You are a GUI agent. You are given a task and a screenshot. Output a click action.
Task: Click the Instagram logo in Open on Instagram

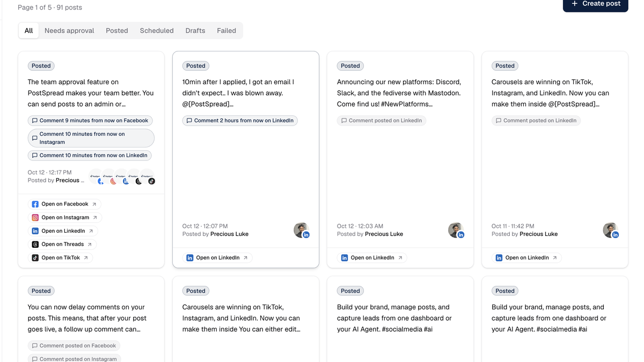coord(35,218)
